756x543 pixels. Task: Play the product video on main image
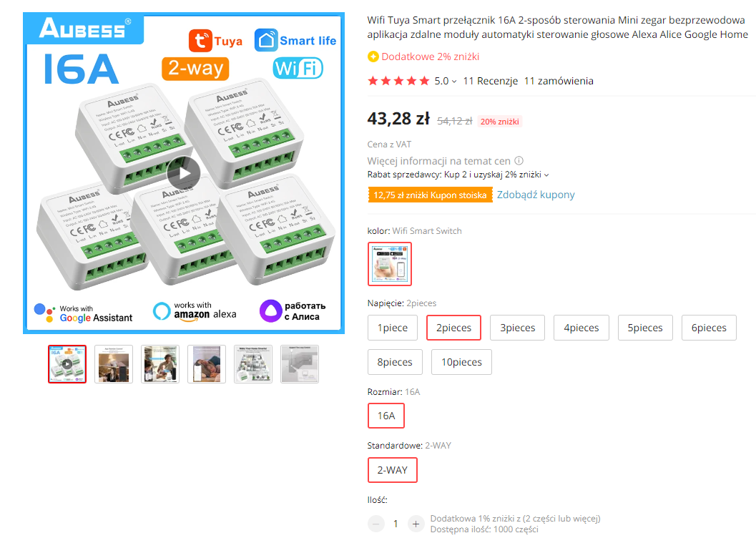[x=183, y=174]
